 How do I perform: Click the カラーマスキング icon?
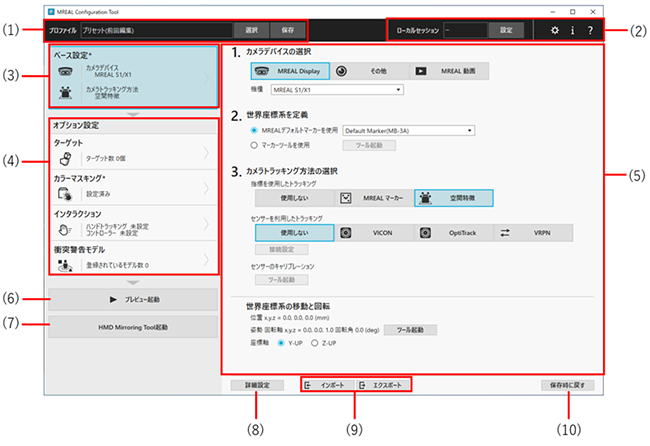65,194
